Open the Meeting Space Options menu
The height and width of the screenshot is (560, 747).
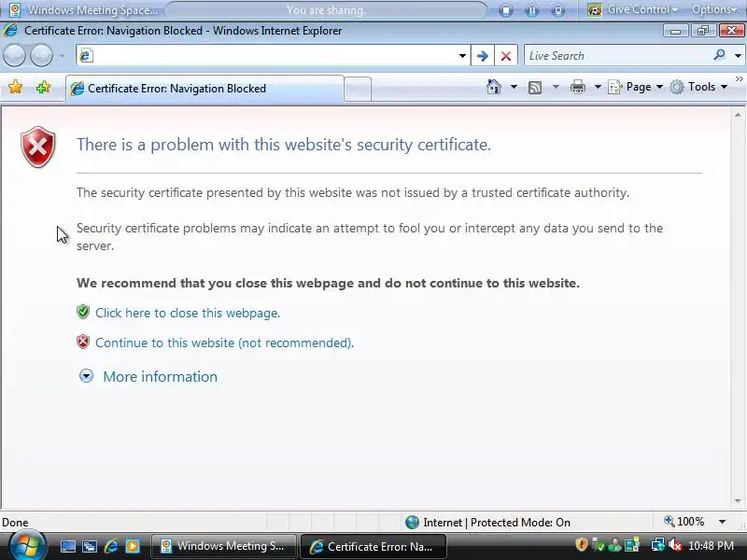coord(714,9)
